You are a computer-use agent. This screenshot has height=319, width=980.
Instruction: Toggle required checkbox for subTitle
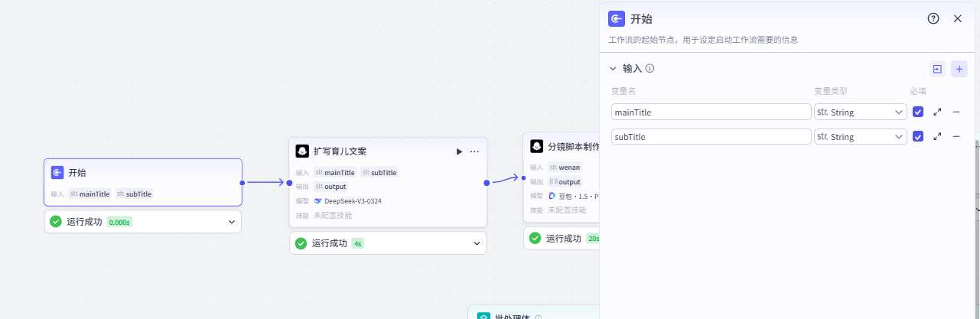click(918, 136)
